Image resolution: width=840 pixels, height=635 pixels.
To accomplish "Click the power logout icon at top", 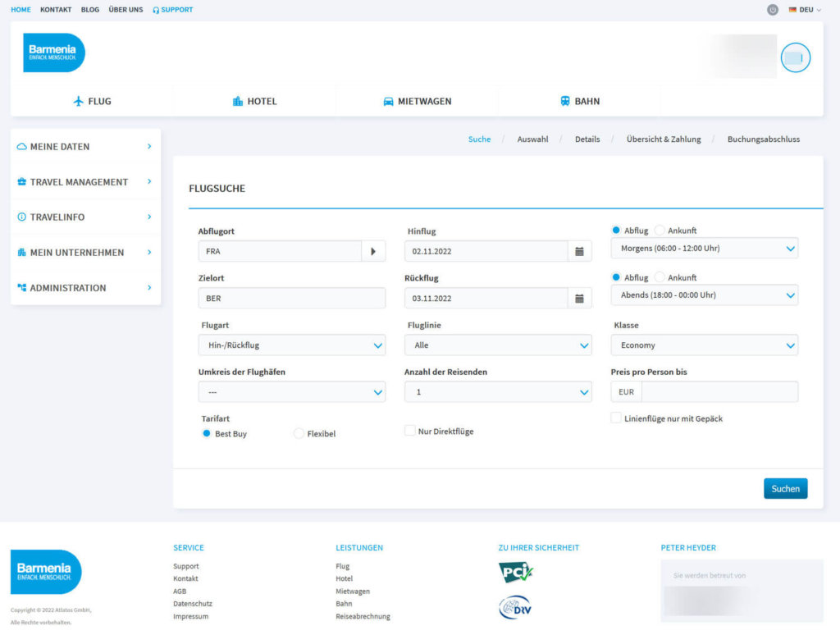I will tap(772, 10).
